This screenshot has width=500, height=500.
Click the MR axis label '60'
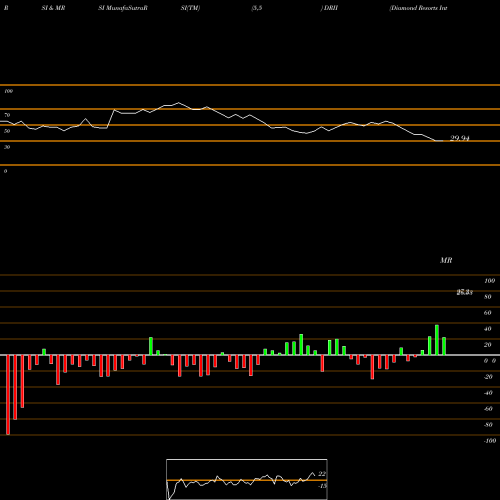coord(487,313)
